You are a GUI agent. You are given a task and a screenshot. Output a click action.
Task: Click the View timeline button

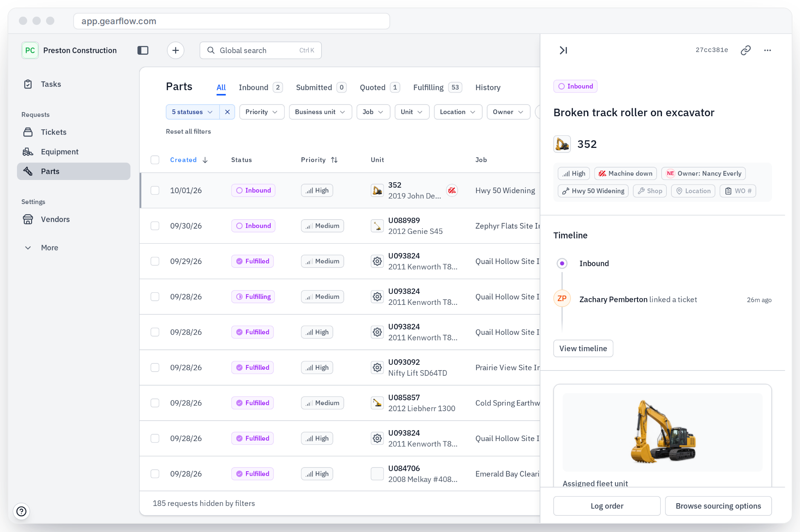click(583, 348)
